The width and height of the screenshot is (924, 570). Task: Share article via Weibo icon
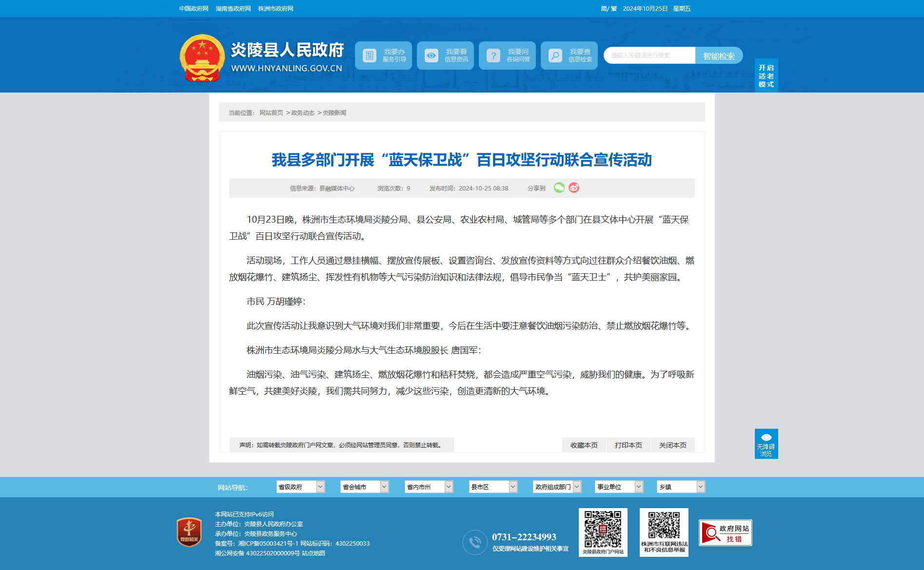pos(574,188)
